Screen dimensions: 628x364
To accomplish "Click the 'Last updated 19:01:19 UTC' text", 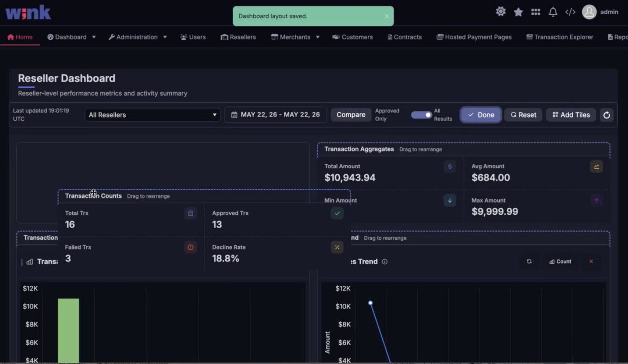I will 41,115.
